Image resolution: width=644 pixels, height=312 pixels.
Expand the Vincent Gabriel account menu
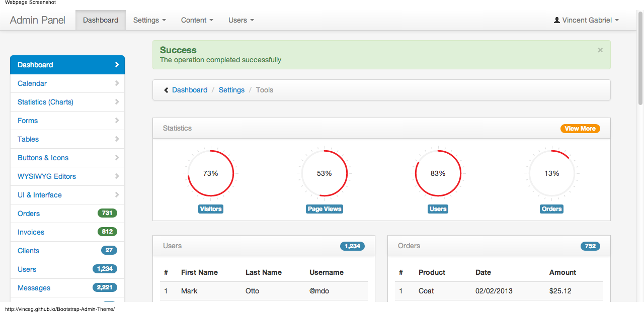(x=586, y=20)
